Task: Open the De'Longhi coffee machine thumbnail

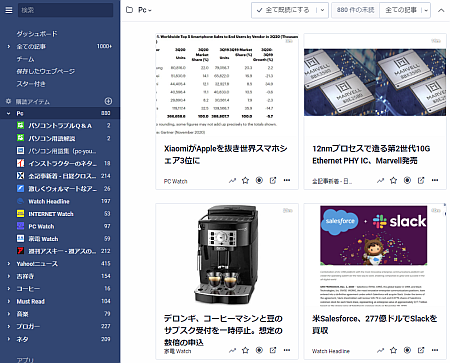Action: click(x=227, y=255)
